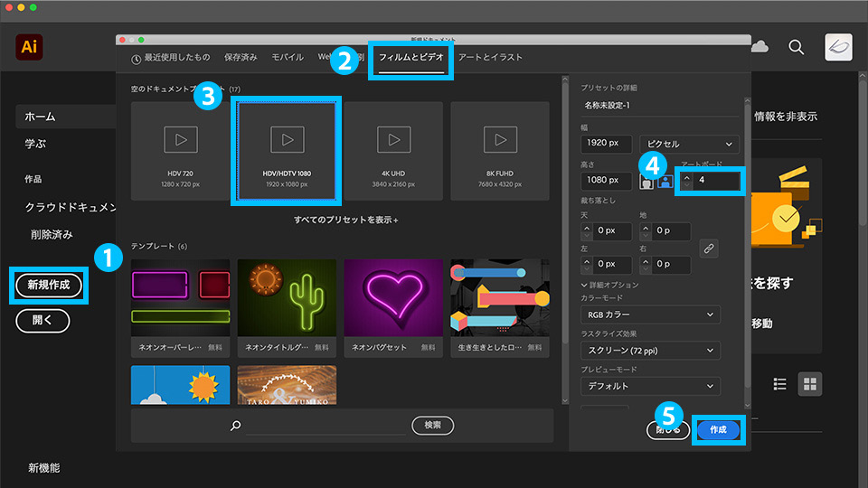
Task: Open the user profile avatar
Action: click(x=838, y=47)
